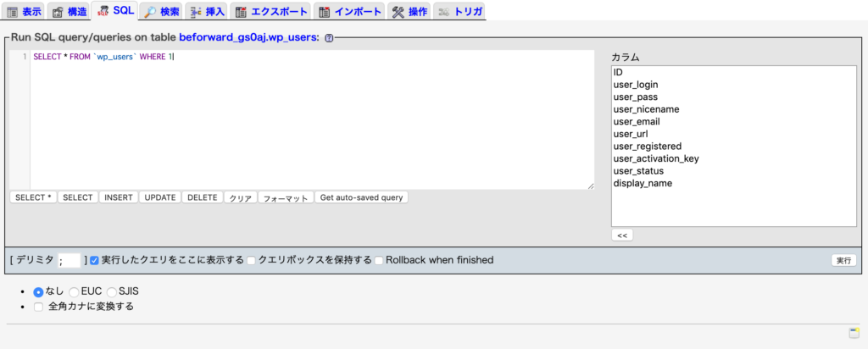Check the 全角カナに変換する option
Viewport: 868px width, 349px height.
click(38, 307)
